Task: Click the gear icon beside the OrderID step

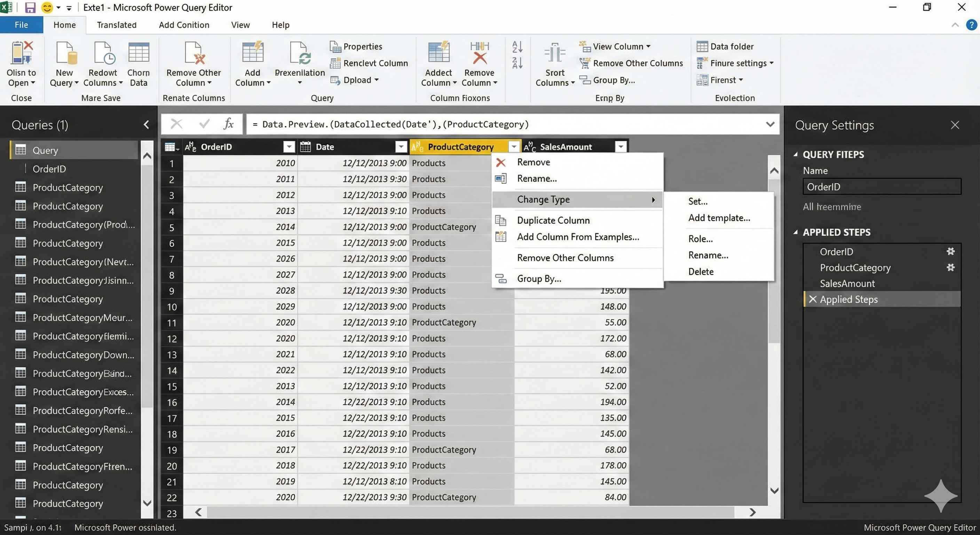Action: [950, 251]
